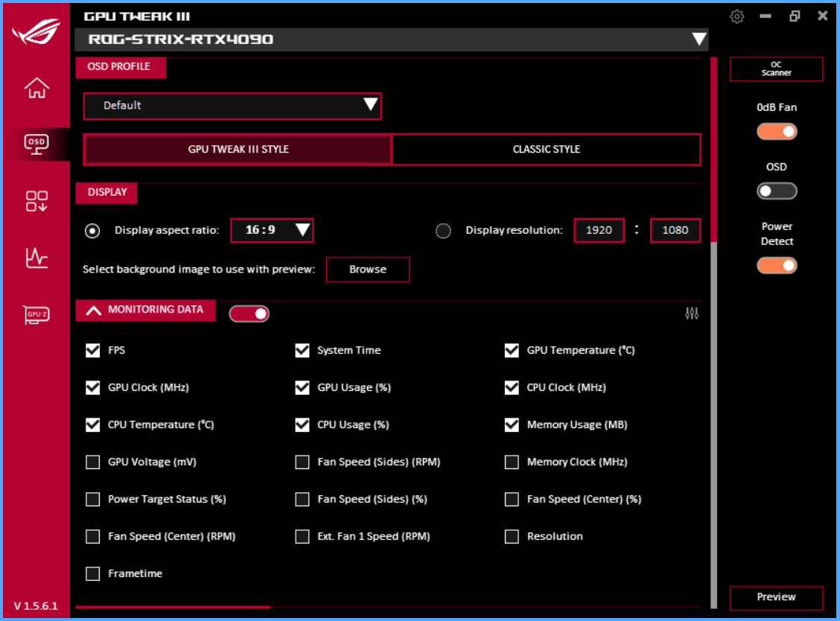Click the Display section label

click(x=106, y=193)
